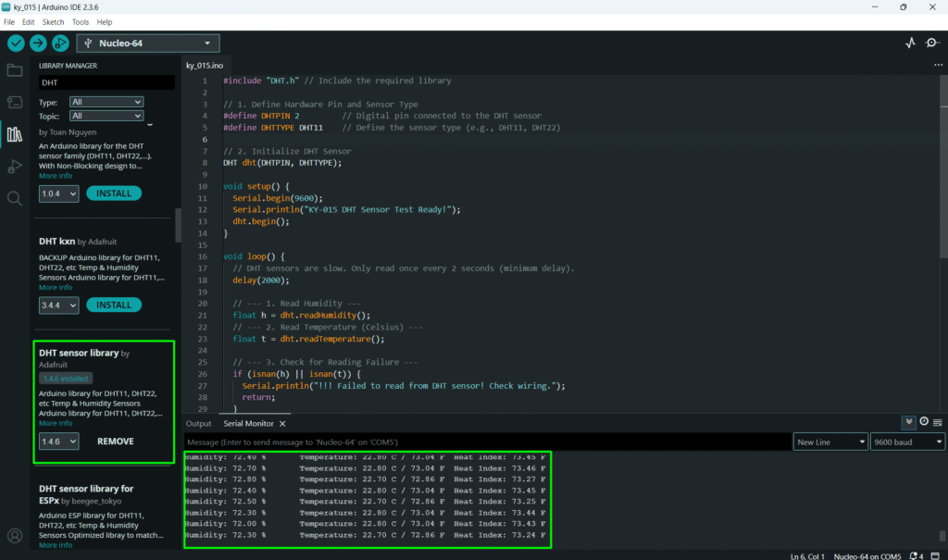This screenshot has width=948, height=560.
Task: Open Boards Manager in the sidebar
Action: pyautogui.click(x=15, y=103)
